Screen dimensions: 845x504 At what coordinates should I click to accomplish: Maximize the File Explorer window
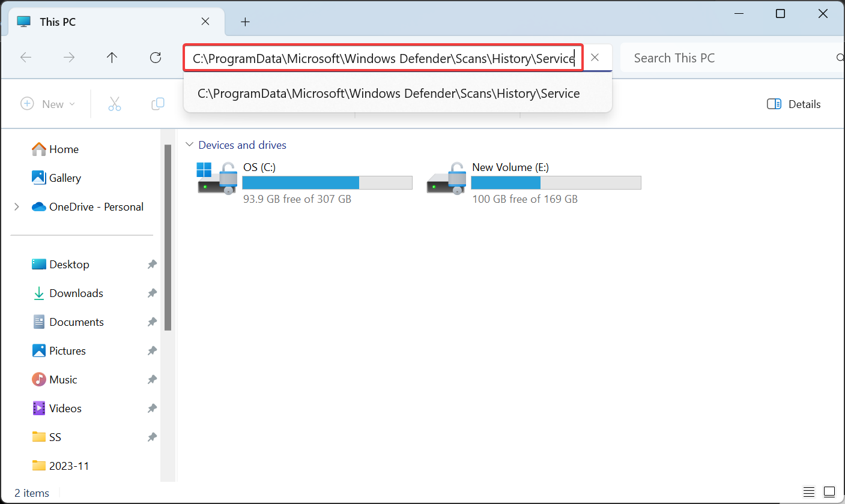tap(780, 13)
